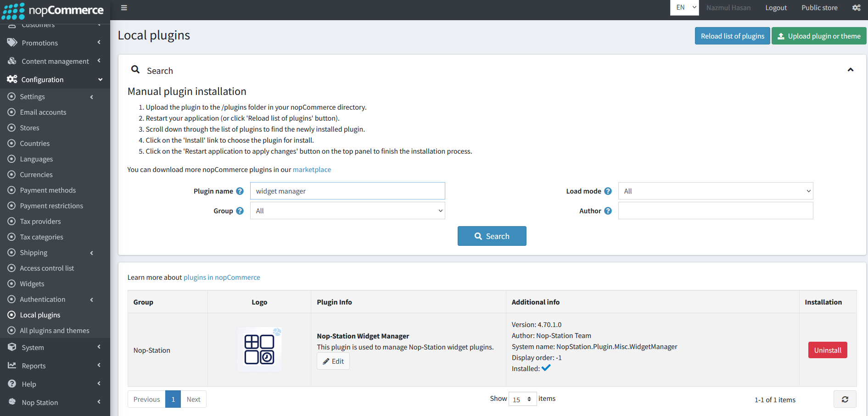Go to the Previous page

(146, 399)
